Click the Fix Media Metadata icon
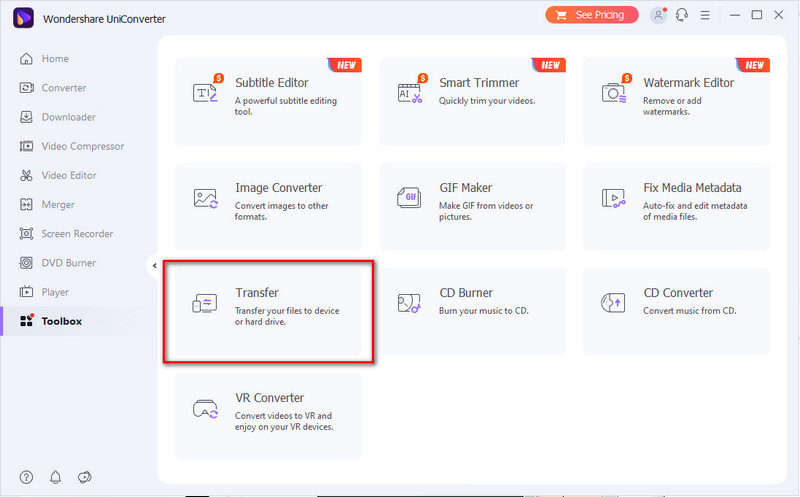The height and width of the screenshot is (497, 800). point(614,198)
